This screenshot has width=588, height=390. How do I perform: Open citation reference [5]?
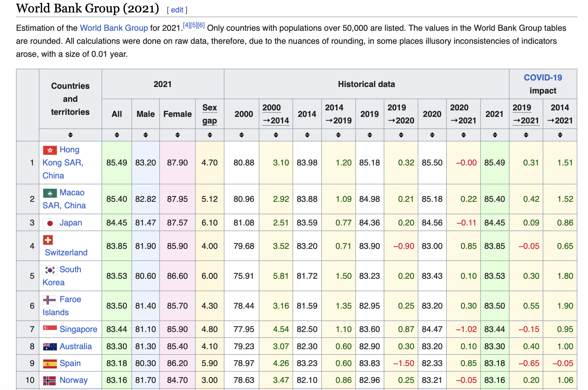194,25
